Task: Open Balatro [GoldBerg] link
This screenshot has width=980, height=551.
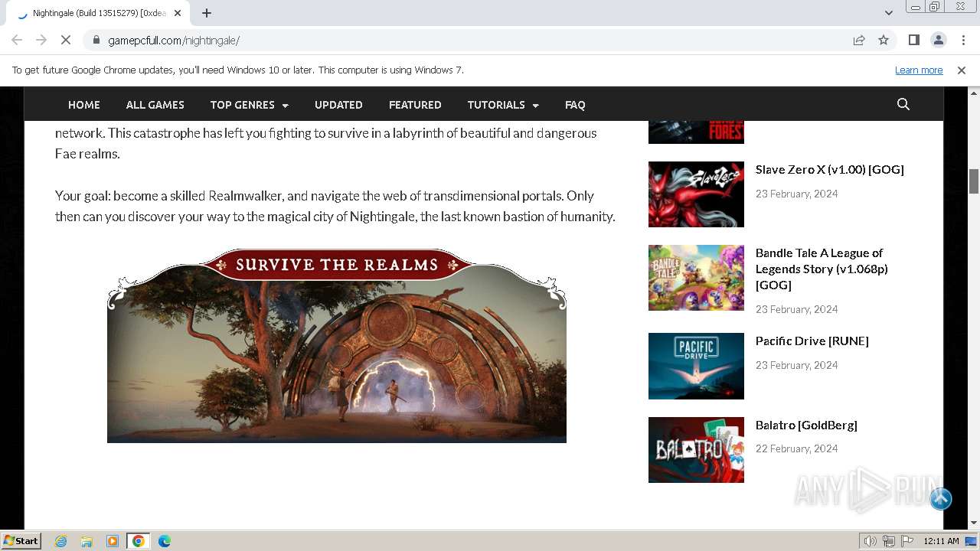Action: click(x=806, y=425)
